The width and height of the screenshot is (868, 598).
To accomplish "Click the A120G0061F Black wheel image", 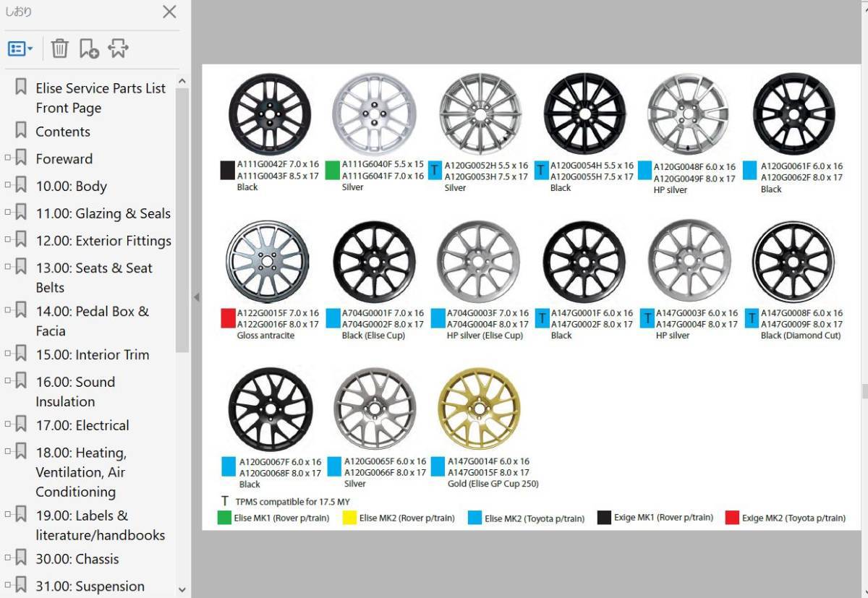I will (793, 114).
